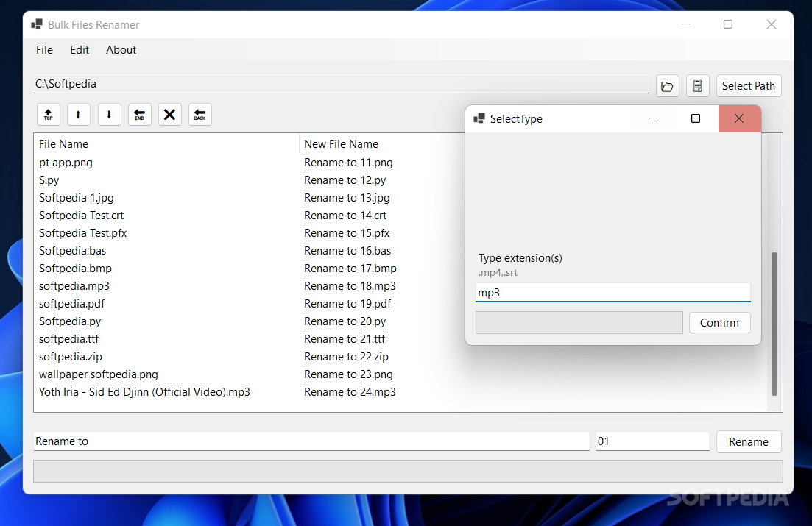
Task: Select the softpedia.pdf row
Action: tap(250, 303)
